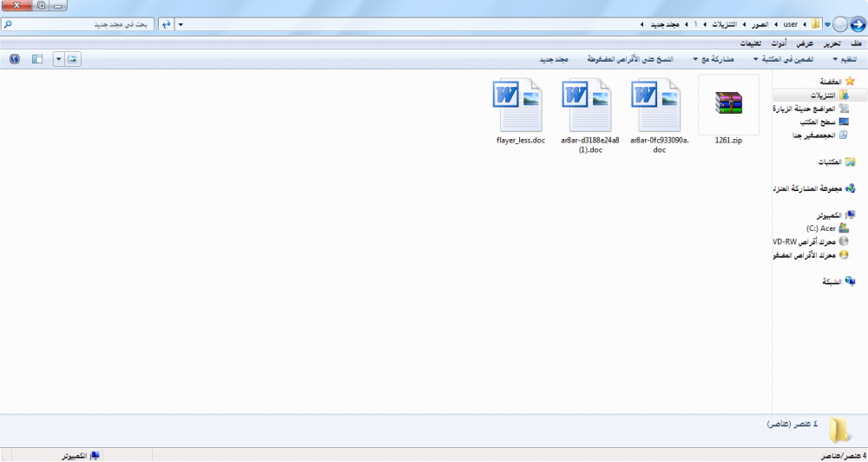The height and width of the screenshot is (462, 868).
Task: Click the ar8ar-d3188e24a8 (1).doc file icon
Action: tap(589, 104)
